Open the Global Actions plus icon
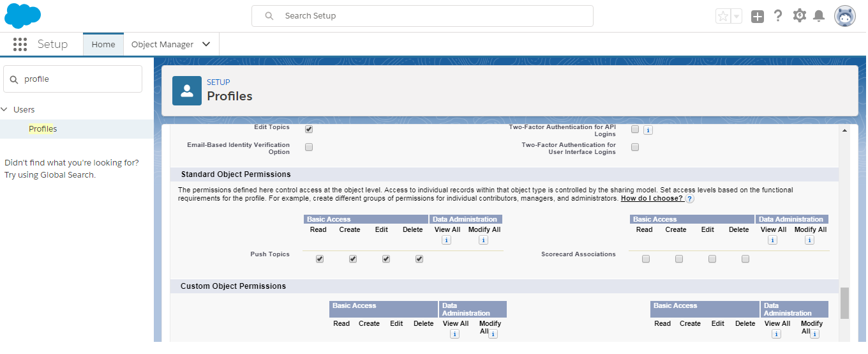Viewport: 868px width, 354px height. [x=757, y=17]
